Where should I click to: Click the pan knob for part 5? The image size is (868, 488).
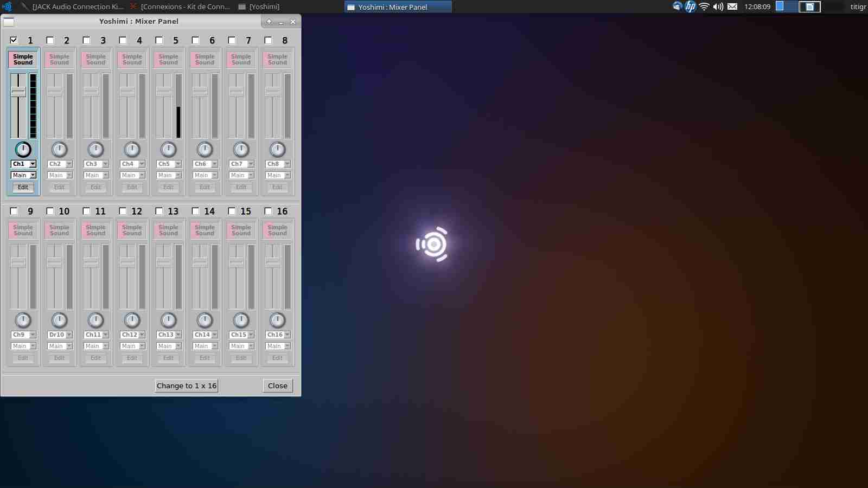click(x=168, y=150)
